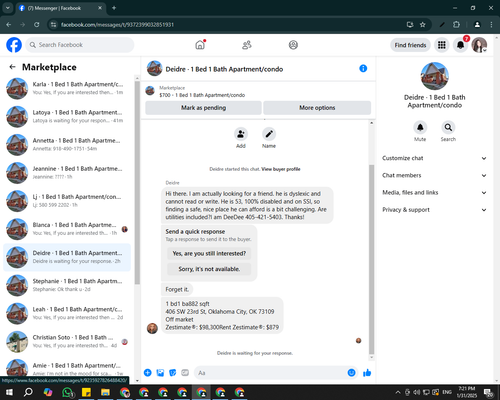Show hidden system tray icons
The height and width of the screenshot is (400, 500).
(398, 392)
